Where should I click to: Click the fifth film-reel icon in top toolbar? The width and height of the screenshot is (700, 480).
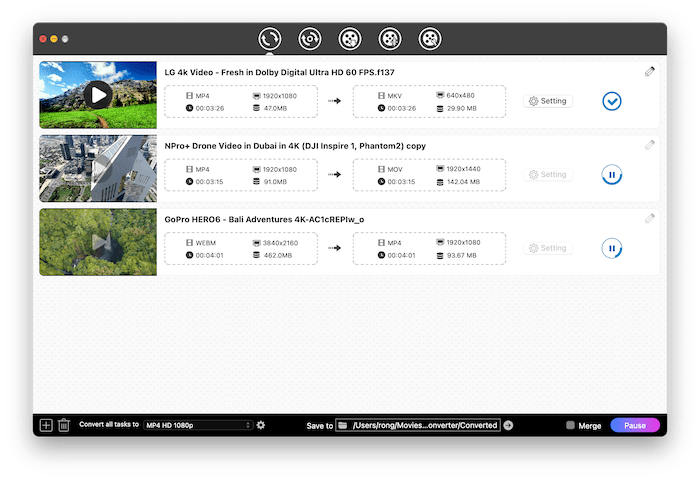[x=430, y=39]
